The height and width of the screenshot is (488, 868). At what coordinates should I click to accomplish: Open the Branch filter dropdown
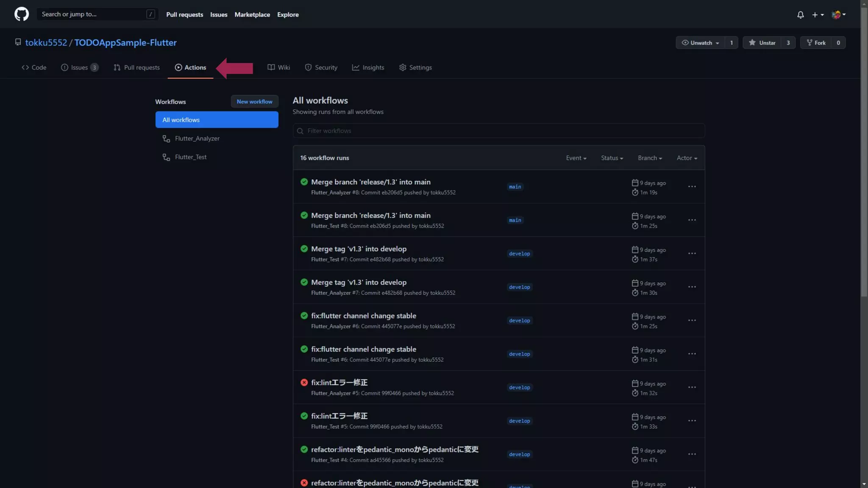650,158
